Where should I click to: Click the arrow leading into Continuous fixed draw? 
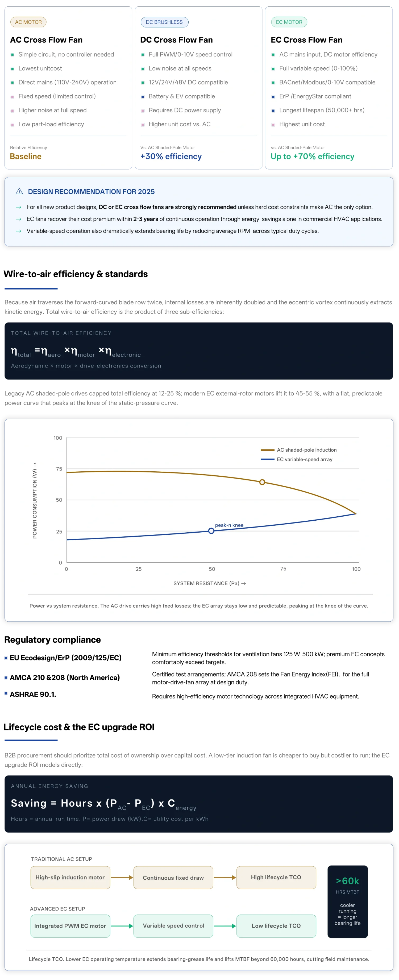coord(122,877)
